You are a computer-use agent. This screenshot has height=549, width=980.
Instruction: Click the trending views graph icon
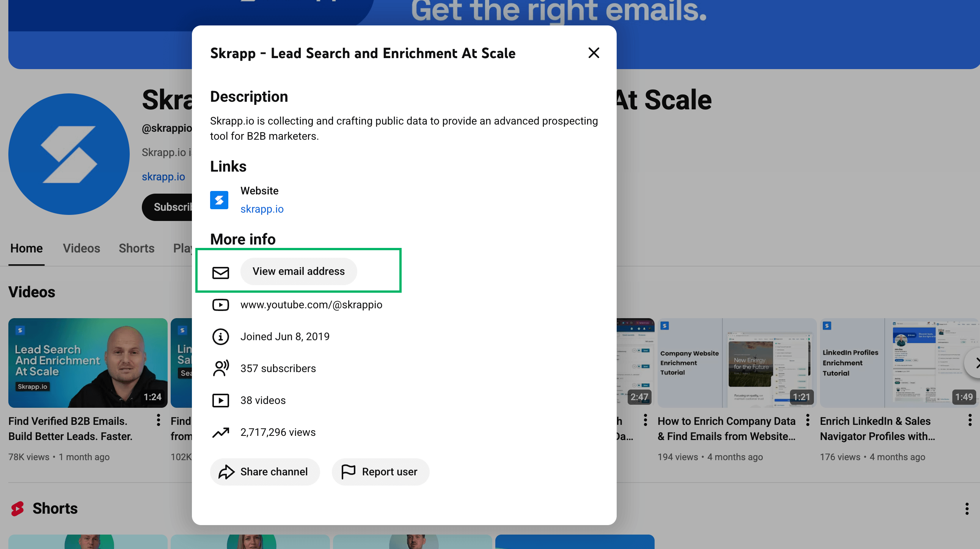pos(221,432)
